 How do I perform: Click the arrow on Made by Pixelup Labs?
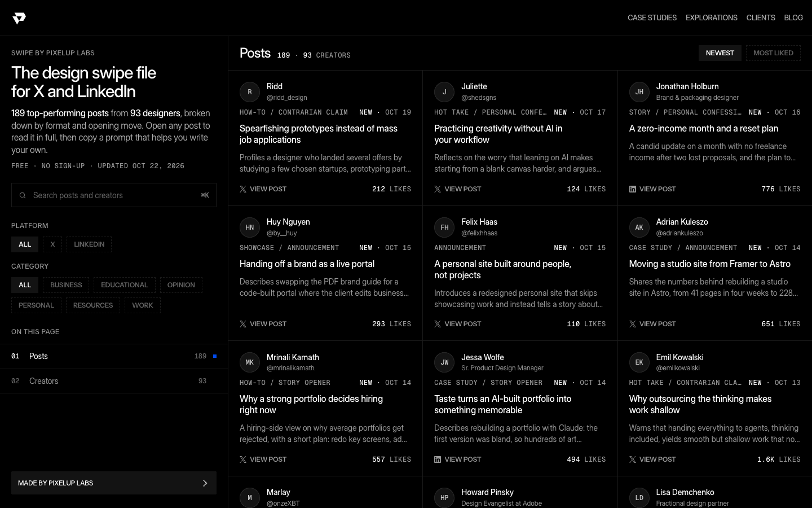pos(205,483)
